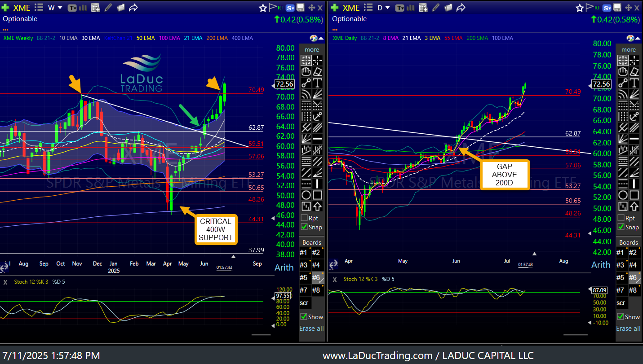Click scr board button on weekly chart

click(305, 303)
